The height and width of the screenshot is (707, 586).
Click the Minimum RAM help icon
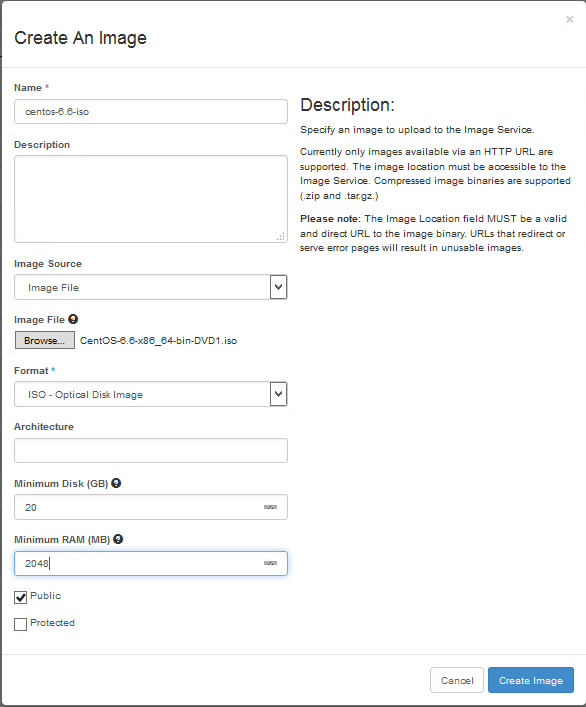click(x=118, y=539)
